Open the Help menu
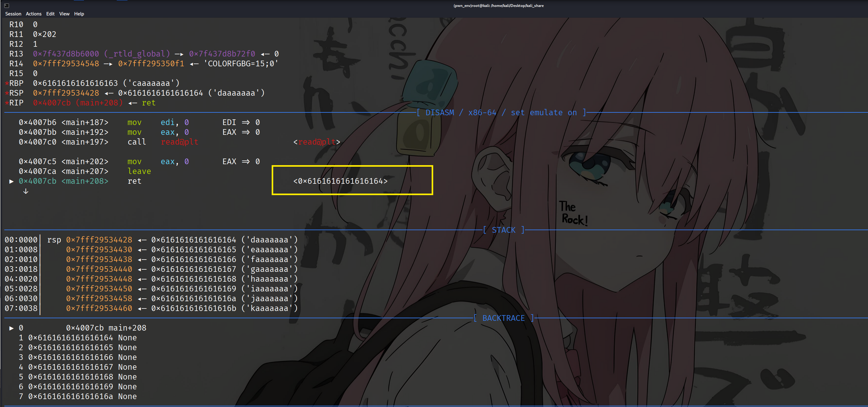This screenshot has height=407, width=868. pos(79,14)
